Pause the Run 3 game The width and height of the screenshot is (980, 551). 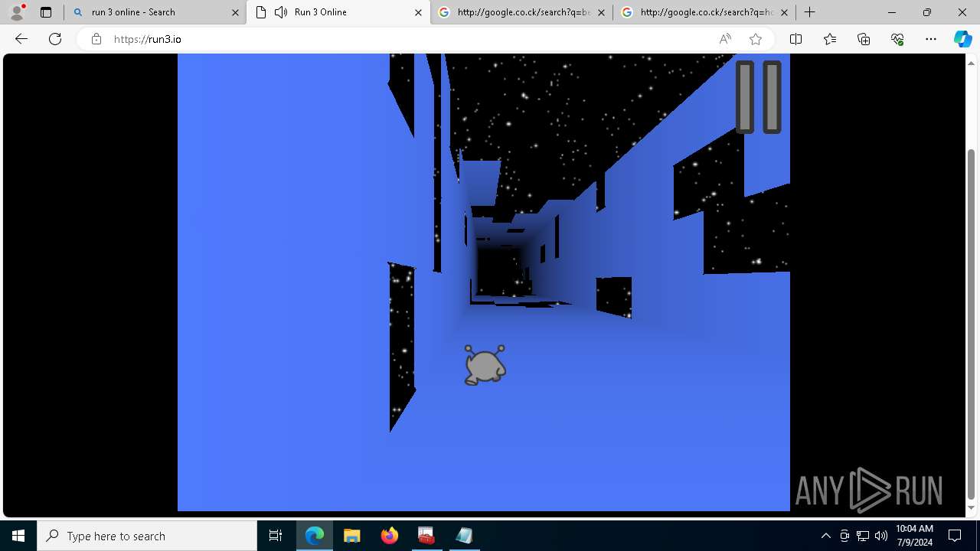click(759, 97)
